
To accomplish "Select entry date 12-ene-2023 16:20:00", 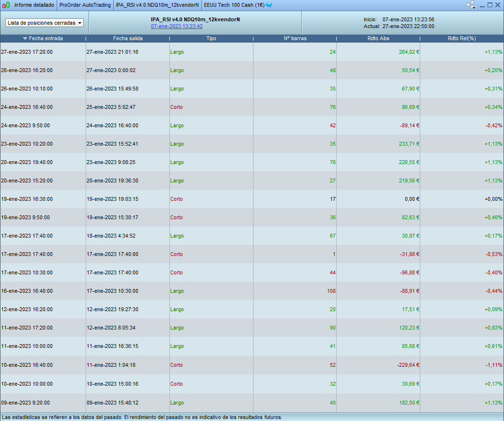I will click(x=27, y=309).
